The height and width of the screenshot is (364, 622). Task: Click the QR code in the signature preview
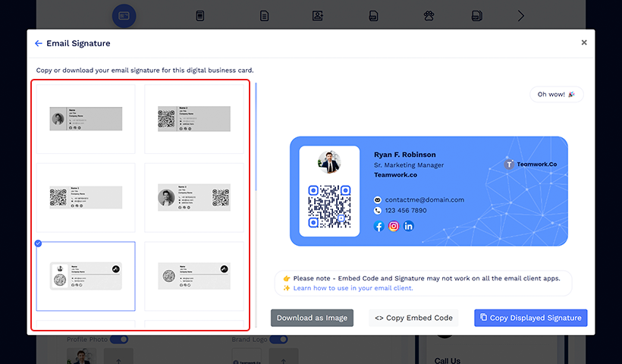pyautogui.click(x=329, y=206)
